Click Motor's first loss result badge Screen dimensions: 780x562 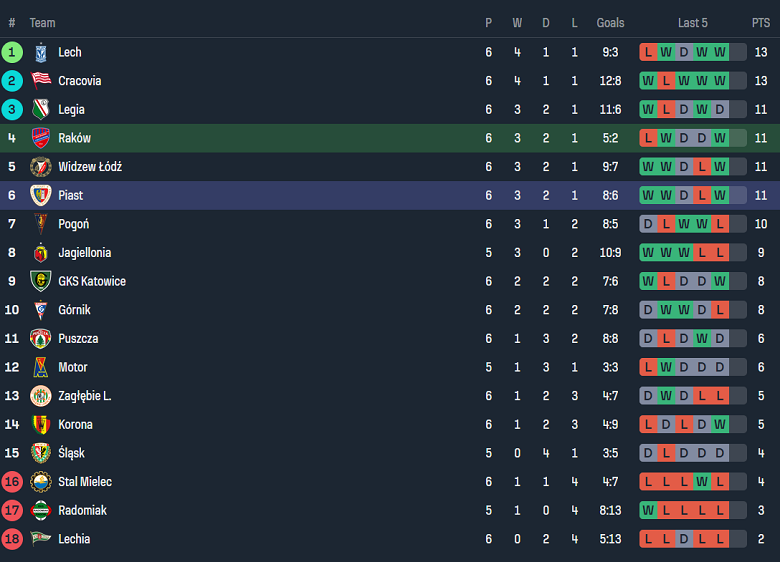tap(648, 367)
